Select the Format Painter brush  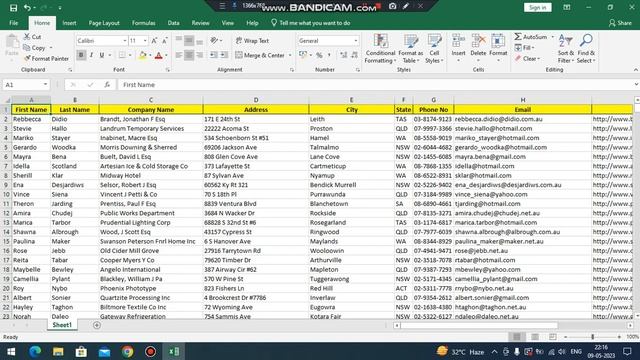(27, 58)
